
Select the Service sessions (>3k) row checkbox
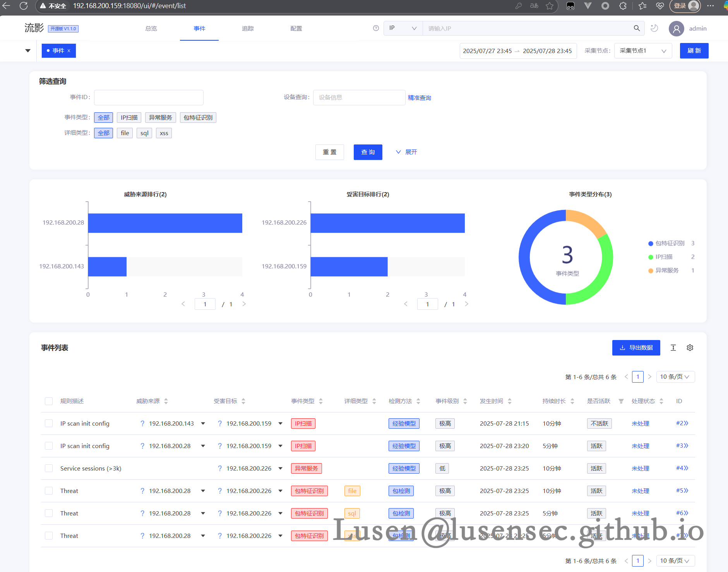pos(49,468)
